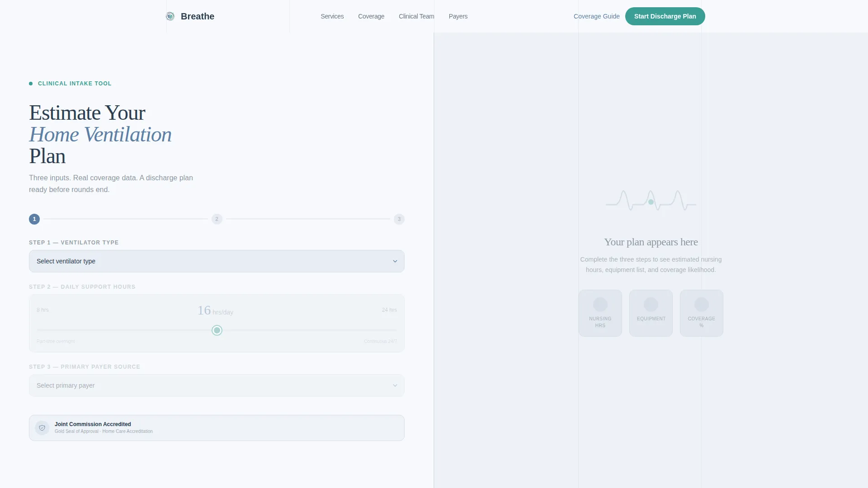Screen dimensions: 868x488
Task: Click the Equipment placeholder card
Action: (651, 313)
